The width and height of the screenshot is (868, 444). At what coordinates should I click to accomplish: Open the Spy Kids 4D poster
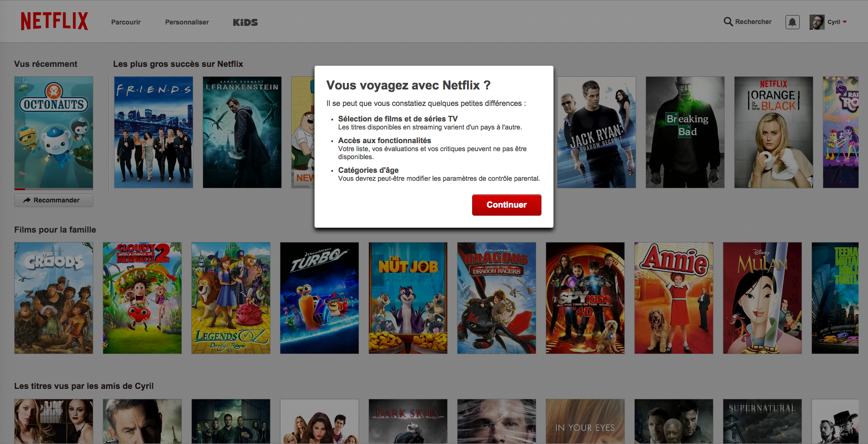585,298
